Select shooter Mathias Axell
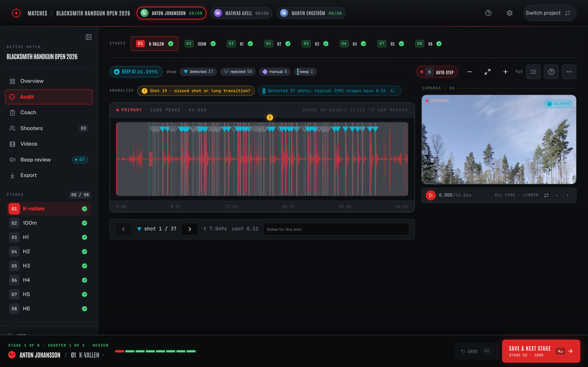The height and width of the screenshot is (367, 588). point(241,13)
